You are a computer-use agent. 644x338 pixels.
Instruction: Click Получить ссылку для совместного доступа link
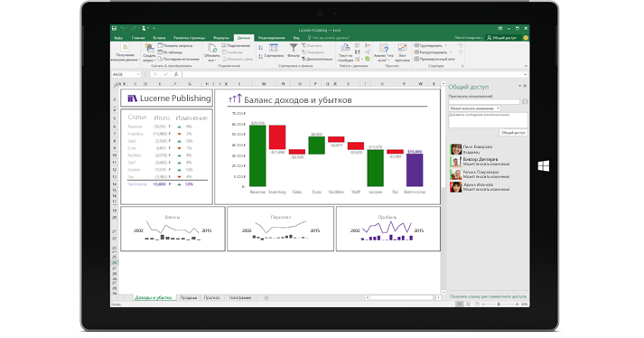[488, 296]
